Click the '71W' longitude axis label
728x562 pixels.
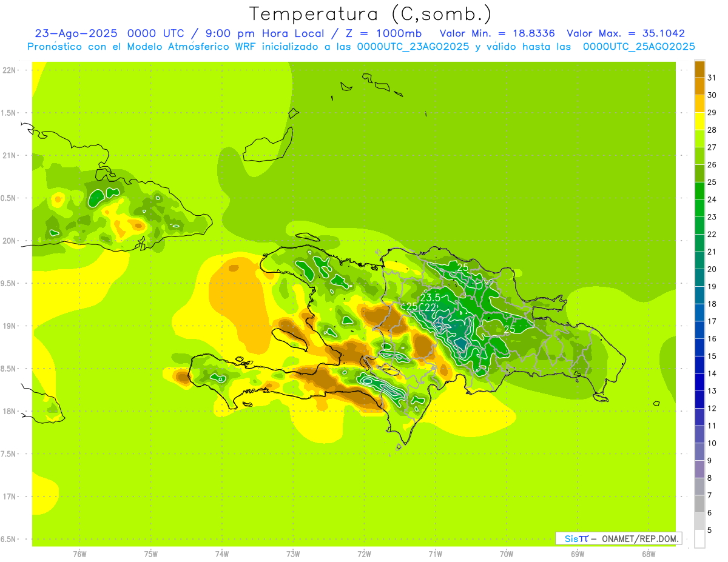click(435, 554)
